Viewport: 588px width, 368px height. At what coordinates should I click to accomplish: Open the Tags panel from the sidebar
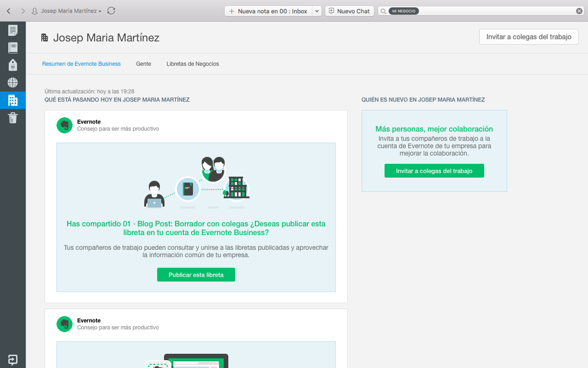[13, 64]
